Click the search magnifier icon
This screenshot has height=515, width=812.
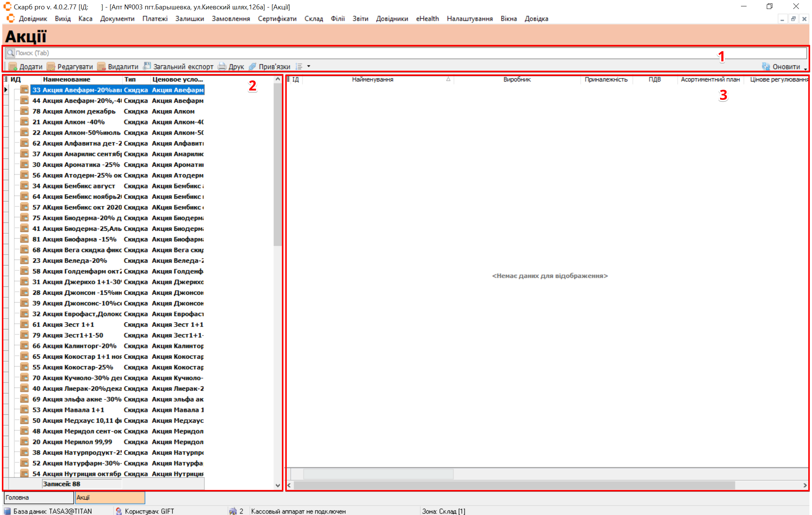tap(10, 53)
